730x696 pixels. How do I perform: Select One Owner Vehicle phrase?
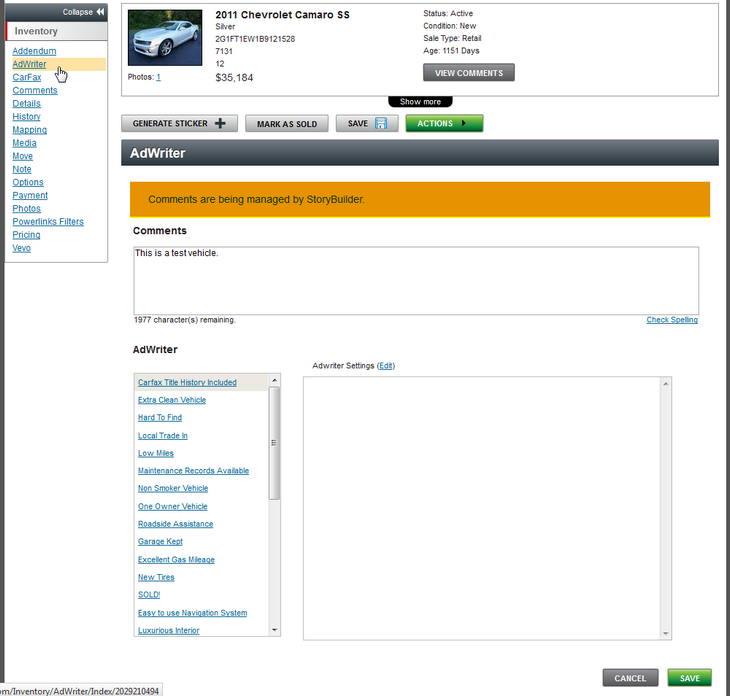(x=172, y=507)
